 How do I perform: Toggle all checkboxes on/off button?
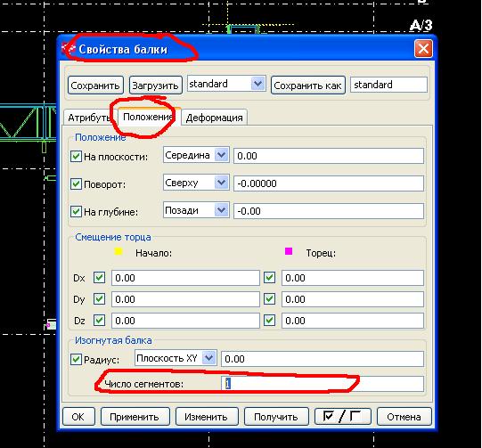pos(342,417)
